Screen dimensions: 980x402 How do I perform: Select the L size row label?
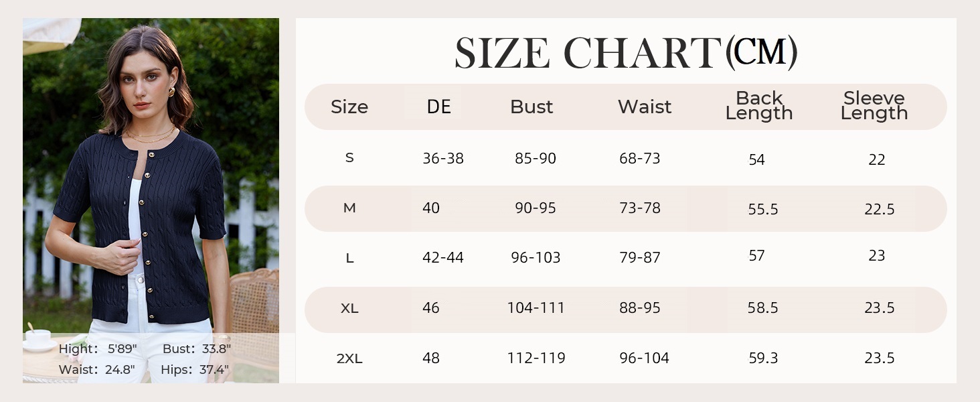click(349, 258)
